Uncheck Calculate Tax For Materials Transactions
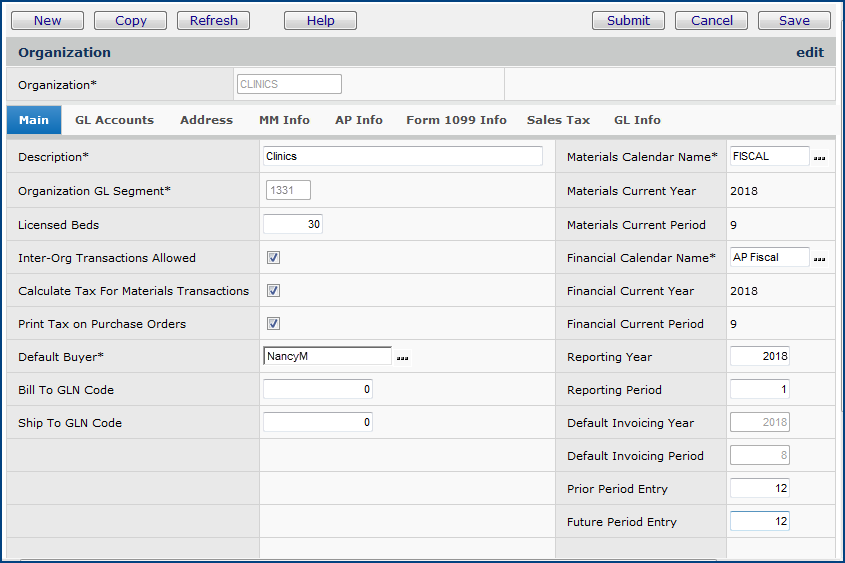This screenshot has width=845, height=563. click(273, 291)
